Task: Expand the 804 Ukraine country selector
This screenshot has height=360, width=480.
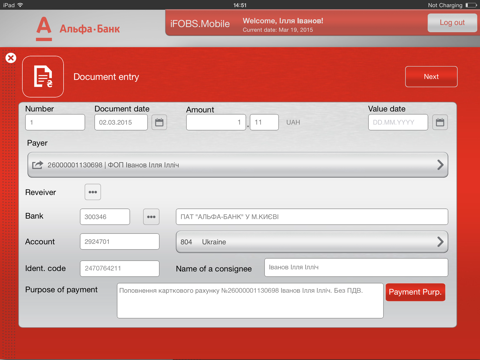Action: (x=312, y=242)
